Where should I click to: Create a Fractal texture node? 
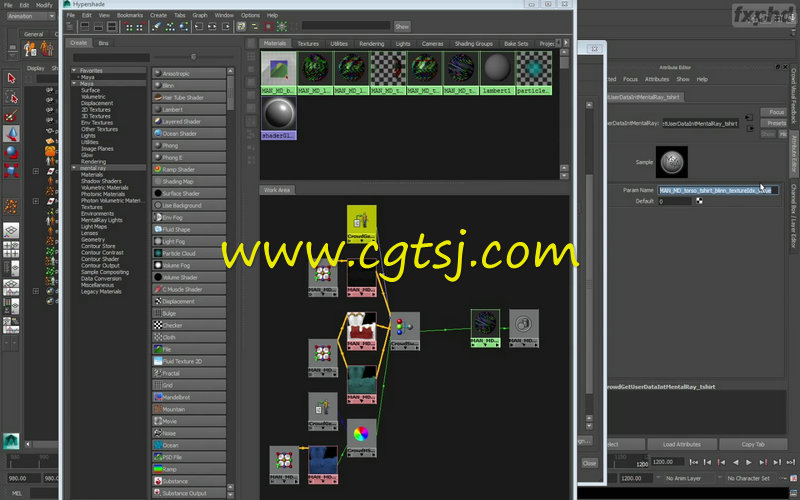(x=189, y=373)
